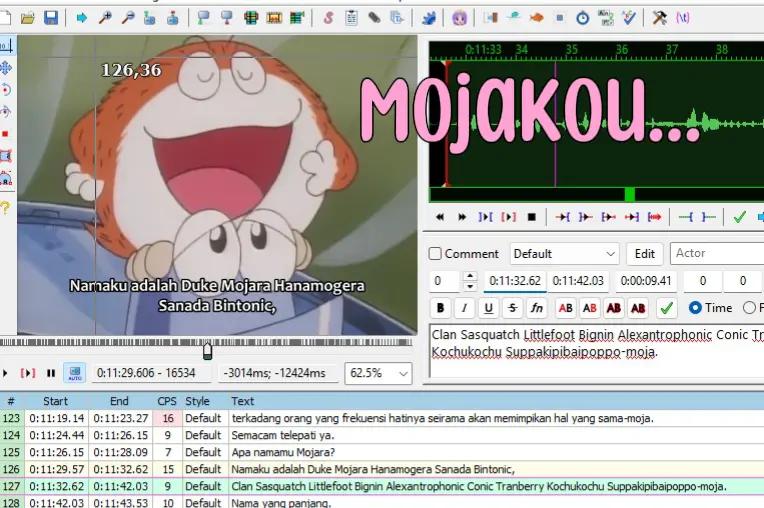The image size is (764, 508).
Task: Click the Actor input field
Action: pyautogui.click(x=717, y=253)
